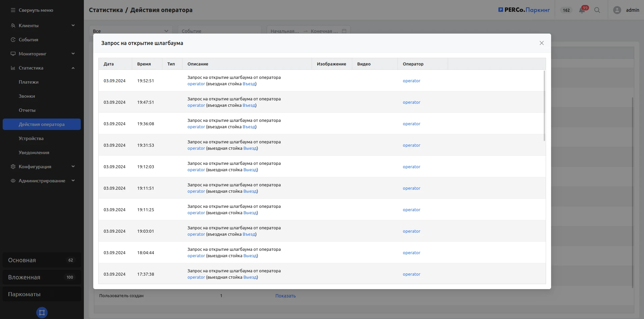The width and height of the screenshot is (644, 319).
Task: Click the PERCo.Паркинг logo
Action: coord(524,10)
